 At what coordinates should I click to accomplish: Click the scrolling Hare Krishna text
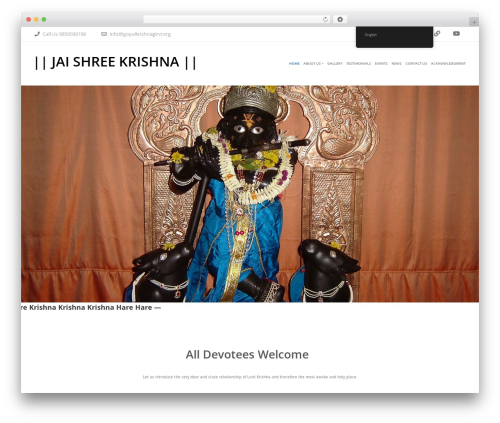tap(91, 307)
